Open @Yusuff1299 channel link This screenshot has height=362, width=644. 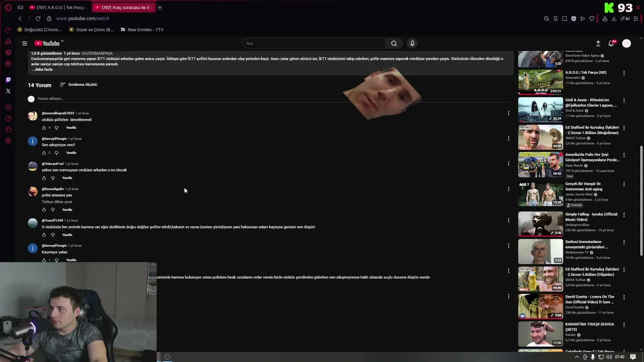coord(52,220)
